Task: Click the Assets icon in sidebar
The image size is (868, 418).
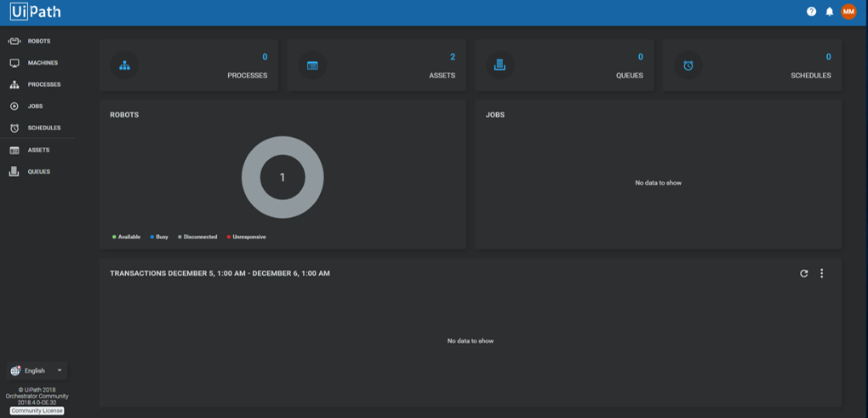Action: [x=14, y=150]
